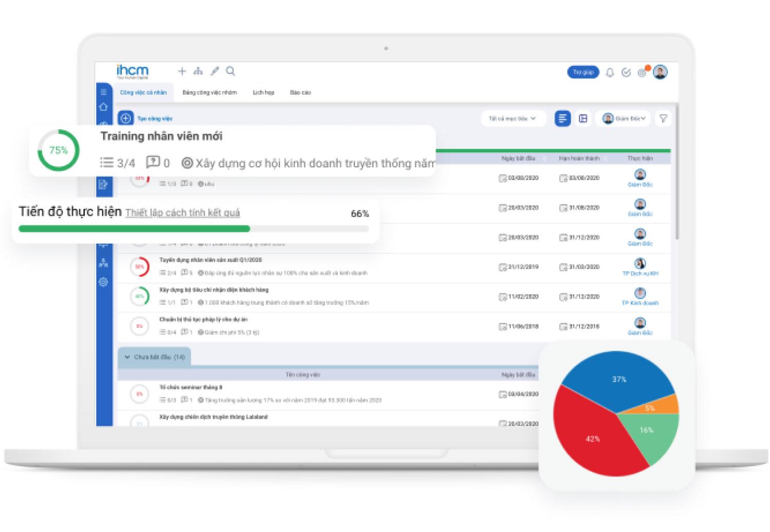Click the 31/12/2018 deadline cell
Viewport: 770px width, 532px height.
pyautogui.click(x=580, y=327)
